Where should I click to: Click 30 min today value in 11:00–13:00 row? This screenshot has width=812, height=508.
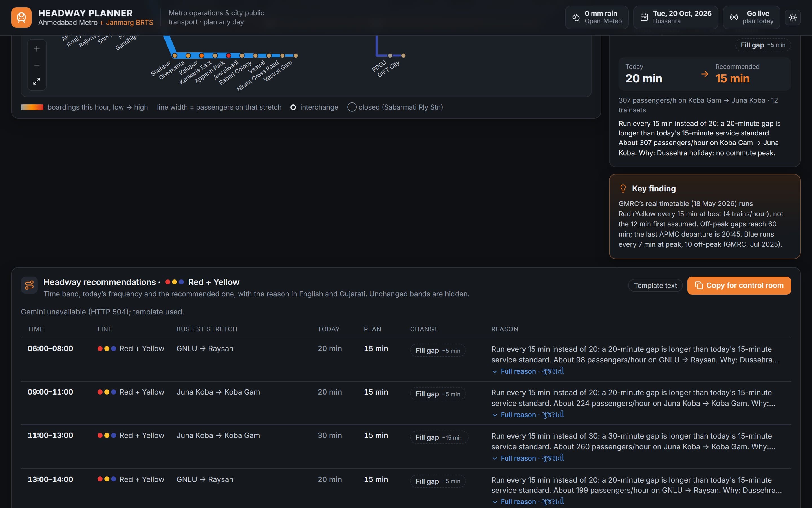330,435
